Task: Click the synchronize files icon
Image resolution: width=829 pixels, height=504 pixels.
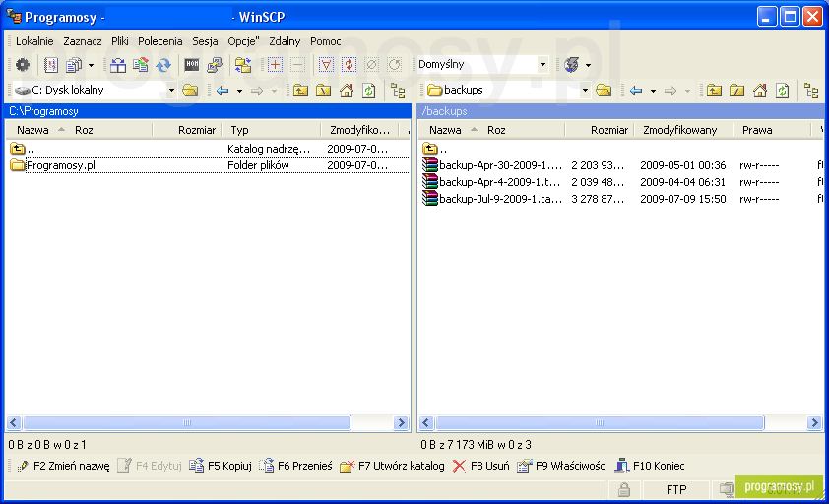Action: [x=141, y=65]
